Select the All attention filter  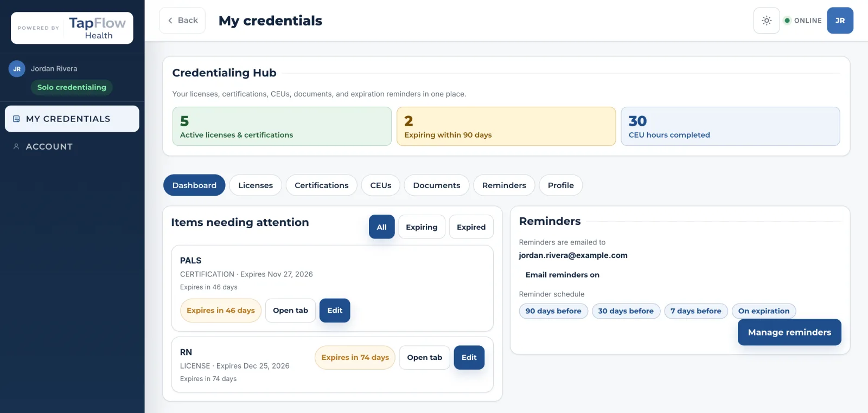point(382,227)
